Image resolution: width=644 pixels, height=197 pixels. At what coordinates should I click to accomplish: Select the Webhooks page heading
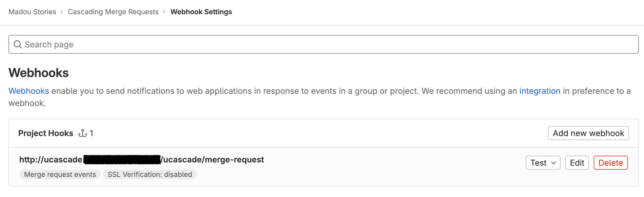coord(38,72)
